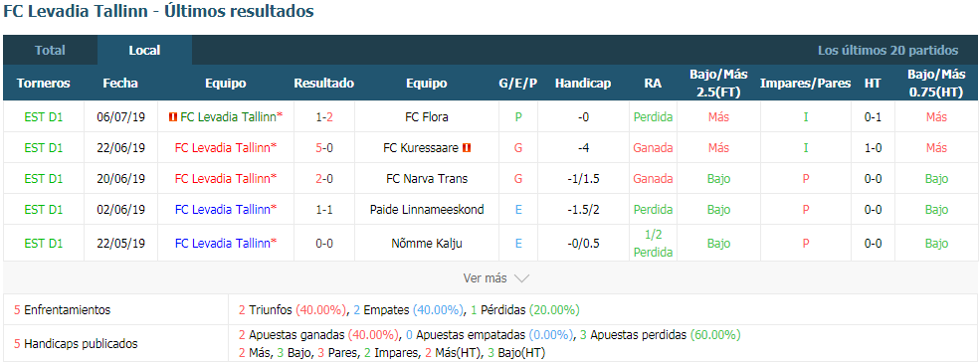Click the 5-0 match result
Screen dimensions: 980x363
323,148
